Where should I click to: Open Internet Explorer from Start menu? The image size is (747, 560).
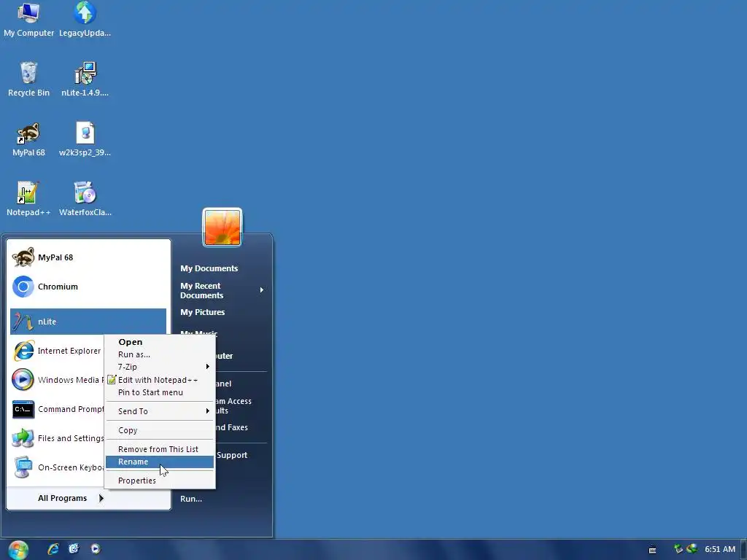click(x=57, y=351)
